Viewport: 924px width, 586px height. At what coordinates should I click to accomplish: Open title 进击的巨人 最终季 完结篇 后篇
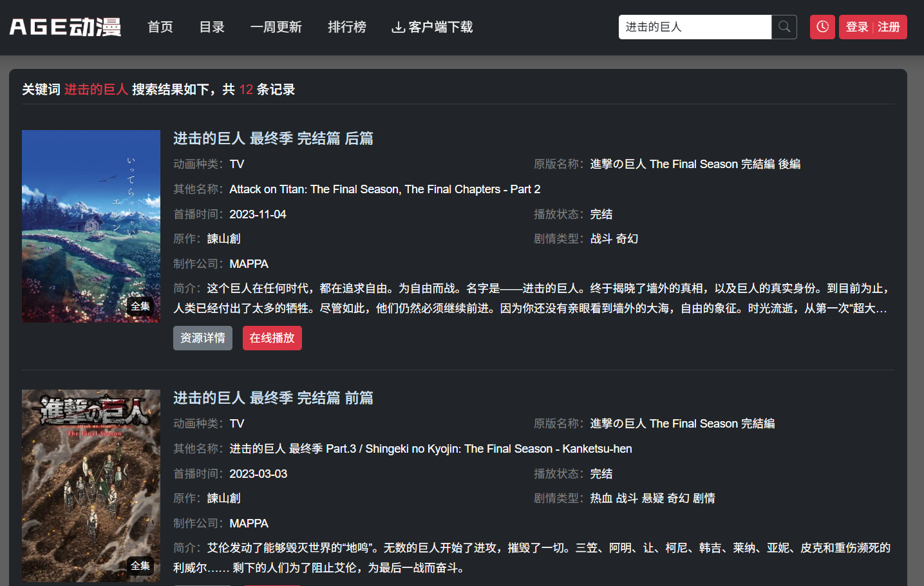(x=273, y=138)
